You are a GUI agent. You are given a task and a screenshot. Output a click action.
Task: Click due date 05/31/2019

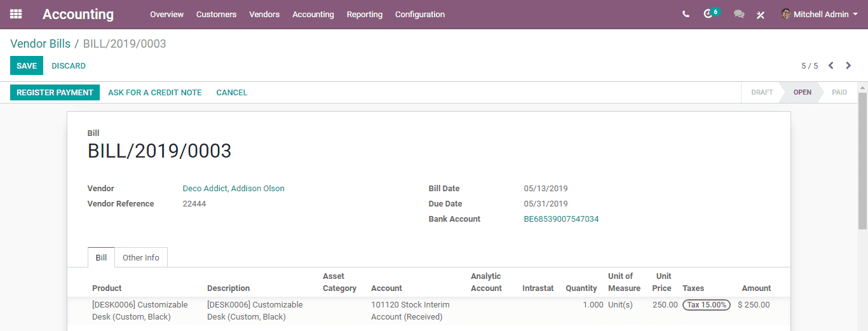546,204
